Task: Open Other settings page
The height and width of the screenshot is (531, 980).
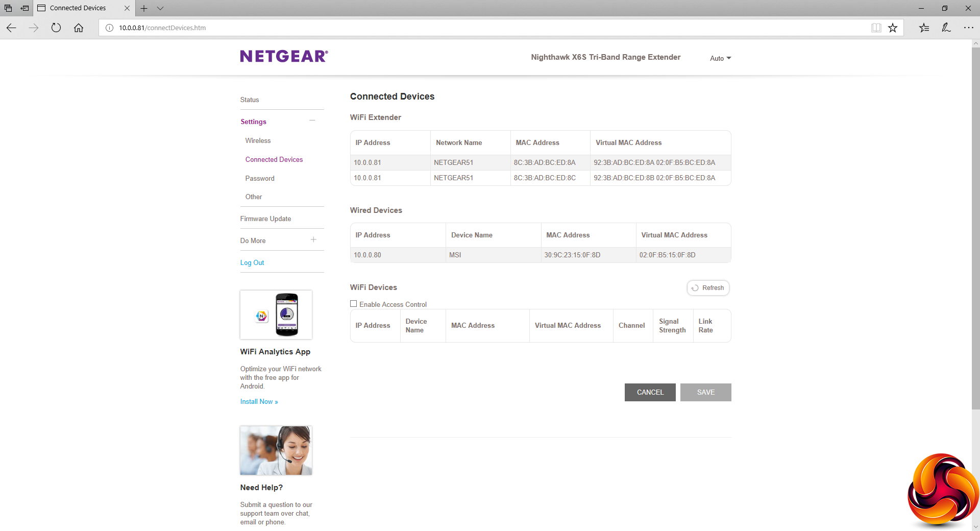Action: [x=254, y=197]
